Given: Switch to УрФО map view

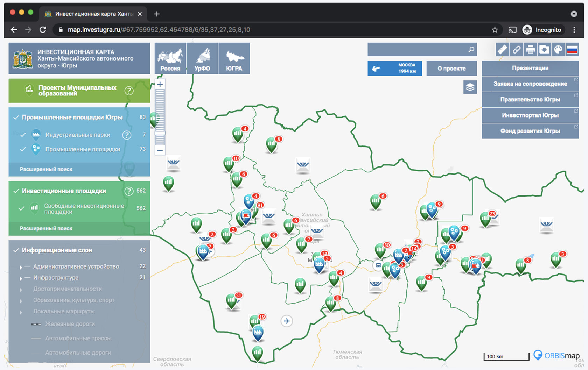Looking at the screenshot, I should (202, 58).
